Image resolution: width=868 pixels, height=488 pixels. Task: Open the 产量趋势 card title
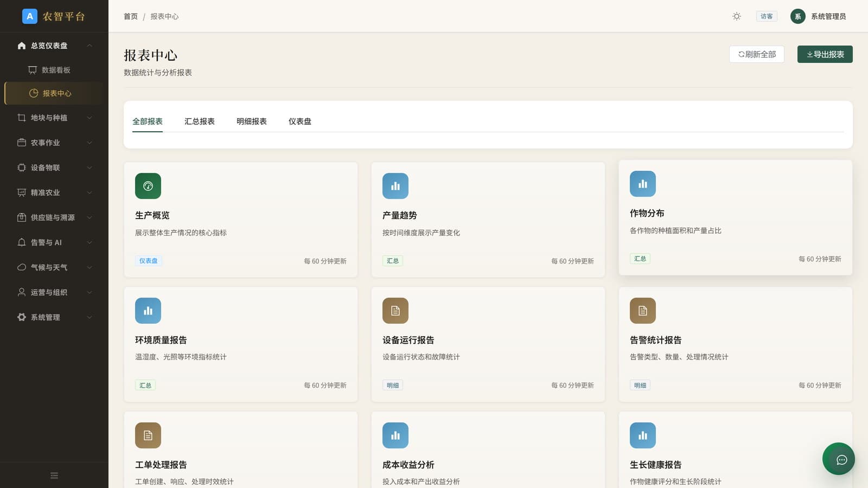[400, 215]
